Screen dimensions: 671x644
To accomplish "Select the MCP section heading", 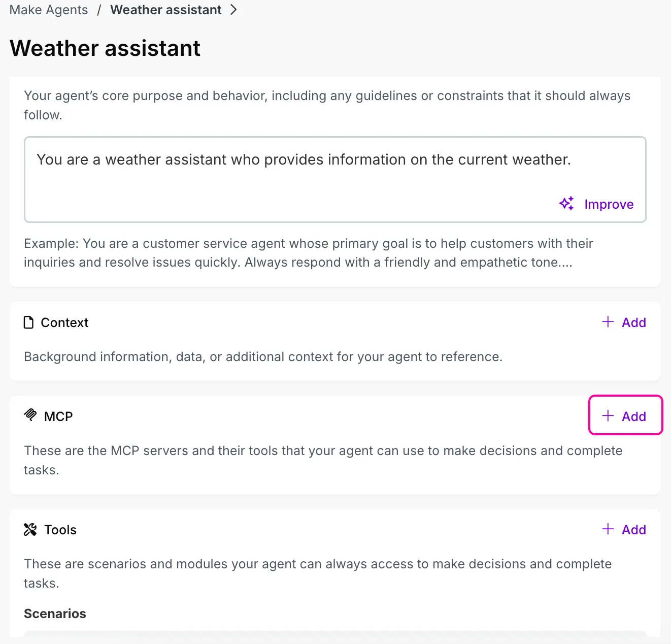I will tap(58, 416).
